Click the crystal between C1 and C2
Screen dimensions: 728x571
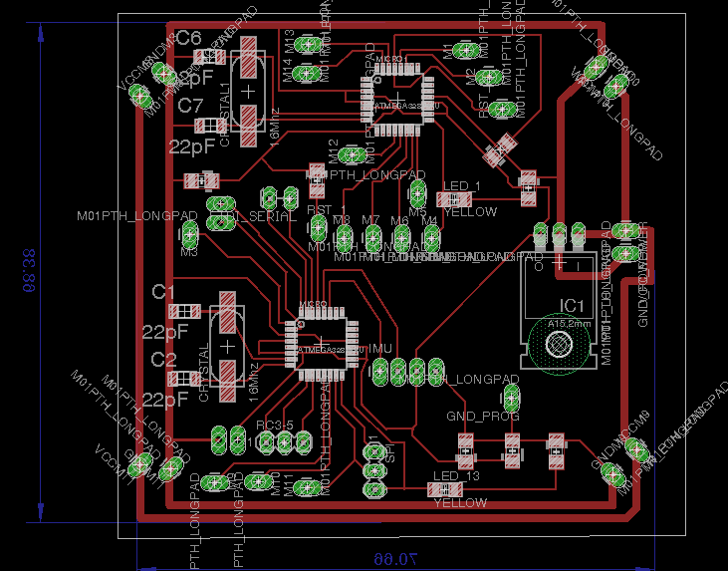click(x=227, y=346)
